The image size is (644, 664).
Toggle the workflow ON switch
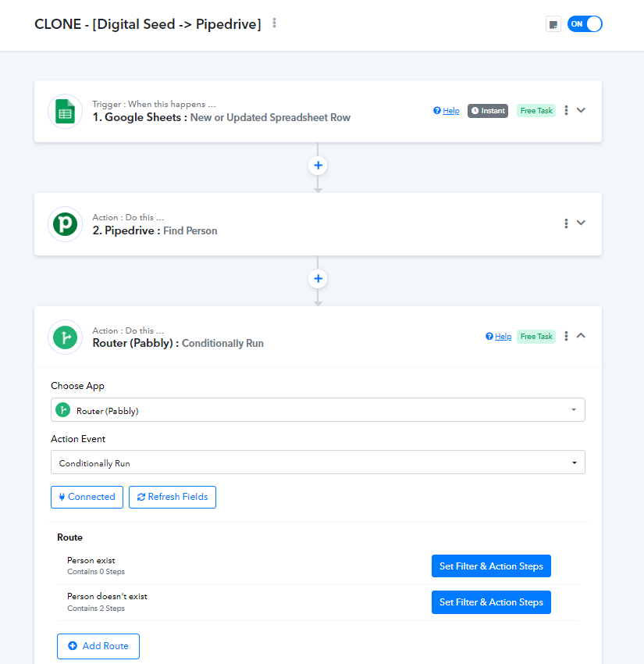pyautogui.click(x=585, y=24)
